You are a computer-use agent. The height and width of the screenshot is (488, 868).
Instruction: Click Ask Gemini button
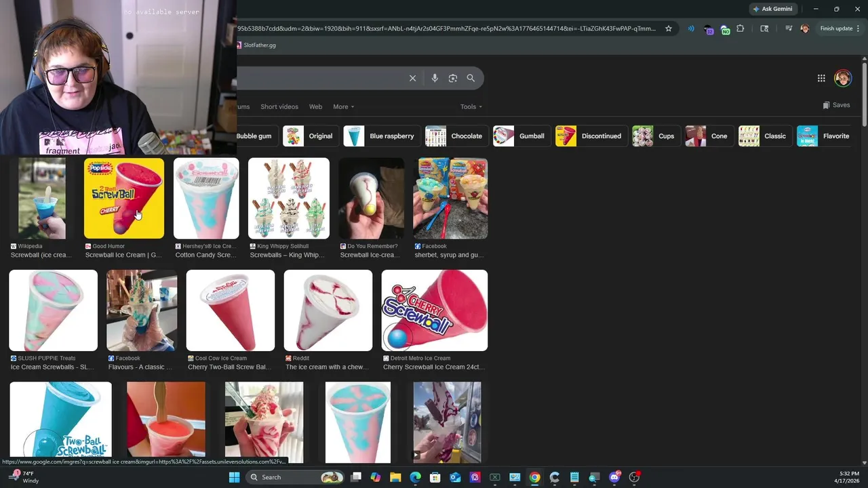point(772,9)
